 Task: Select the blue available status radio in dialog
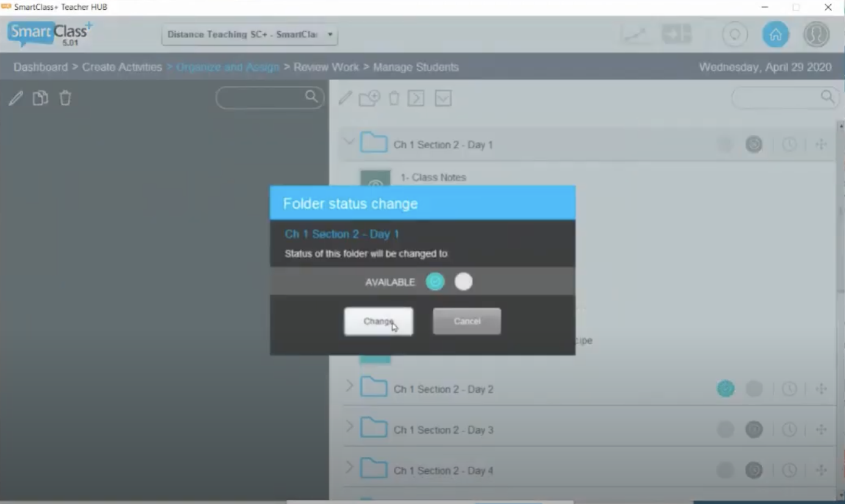435,282
